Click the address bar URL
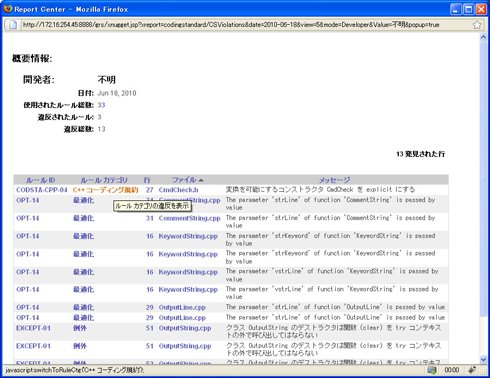The height and width of the screenshot is (378, 490). click(231, 25)
